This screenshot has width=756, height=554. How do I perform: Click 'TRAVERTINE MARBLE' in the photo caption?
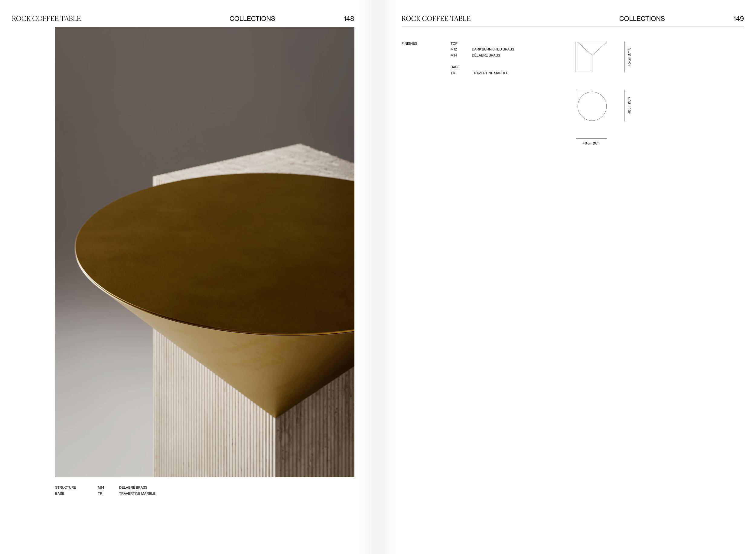137,494
